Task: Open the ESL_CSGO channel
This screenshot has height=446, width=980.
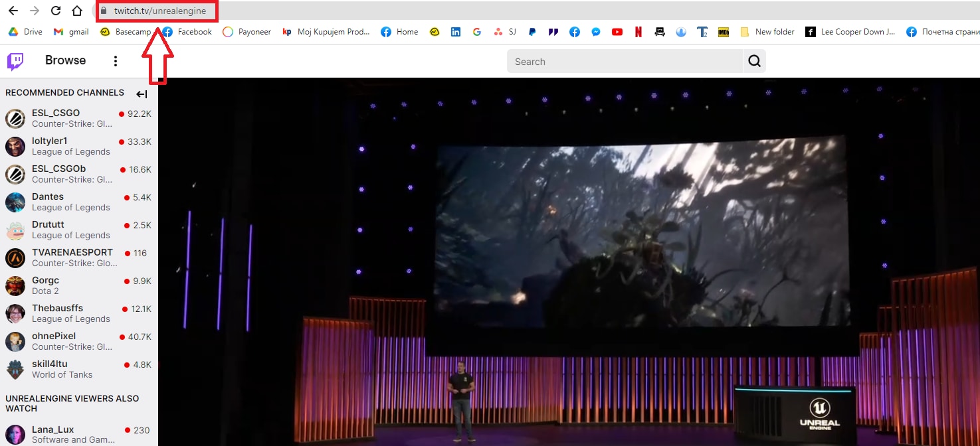Action: pyautogui.click(x=78, y=118)
